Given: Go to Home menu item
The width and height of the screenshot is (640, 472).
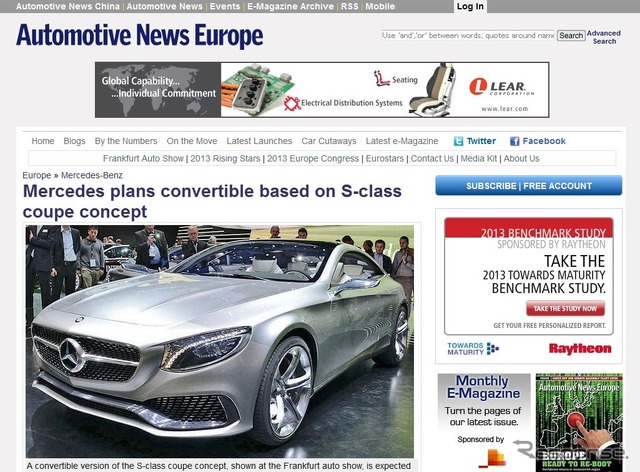Looking at the screenshot, I should 43,141.
